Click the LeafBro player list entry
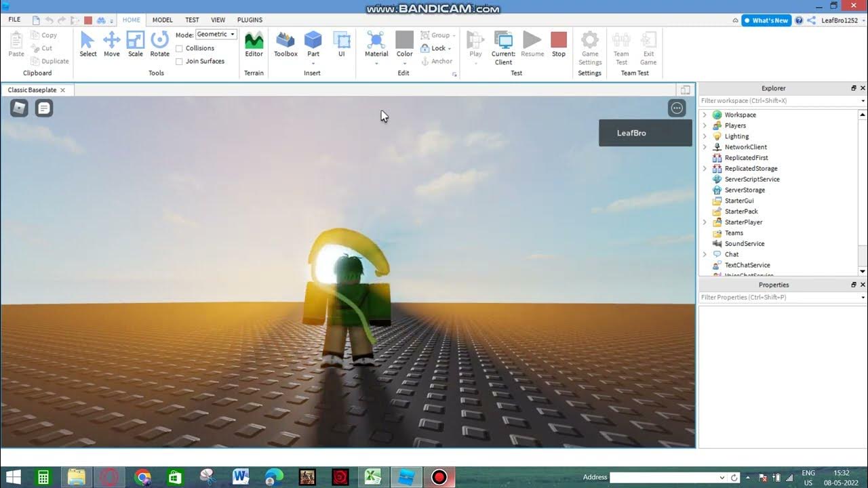 (x=645, y=133)
